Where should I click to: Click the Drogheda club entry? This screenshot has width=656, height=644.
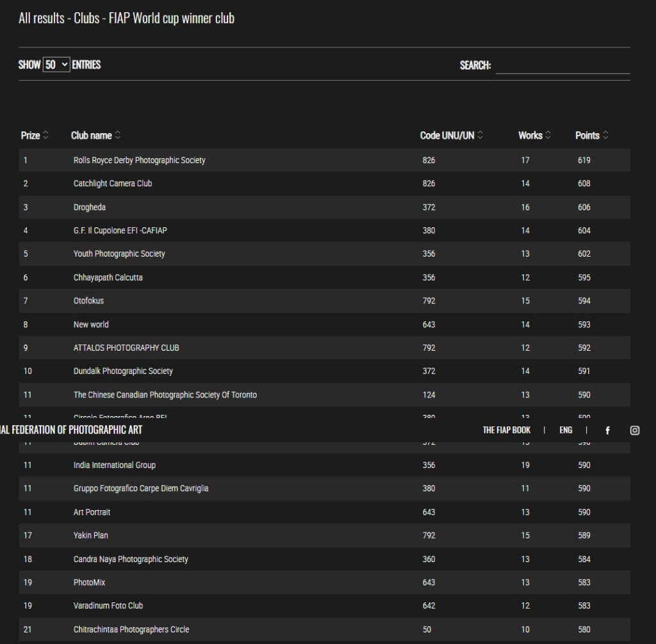(x=90, y=207)
